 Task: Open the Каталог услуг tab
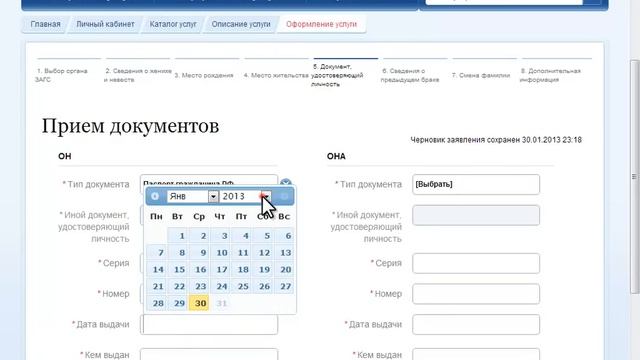click(x=173, y=24)
